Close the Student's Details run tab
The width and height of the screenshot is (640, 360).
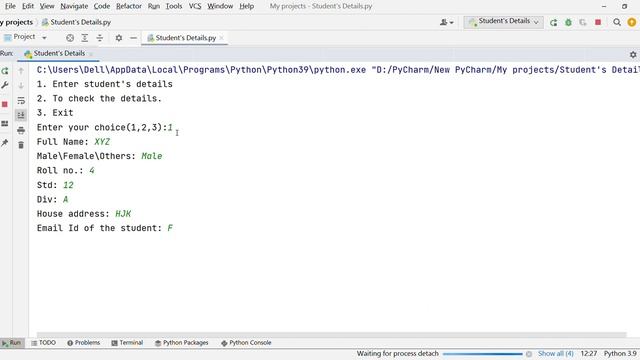tap(91, 54)
